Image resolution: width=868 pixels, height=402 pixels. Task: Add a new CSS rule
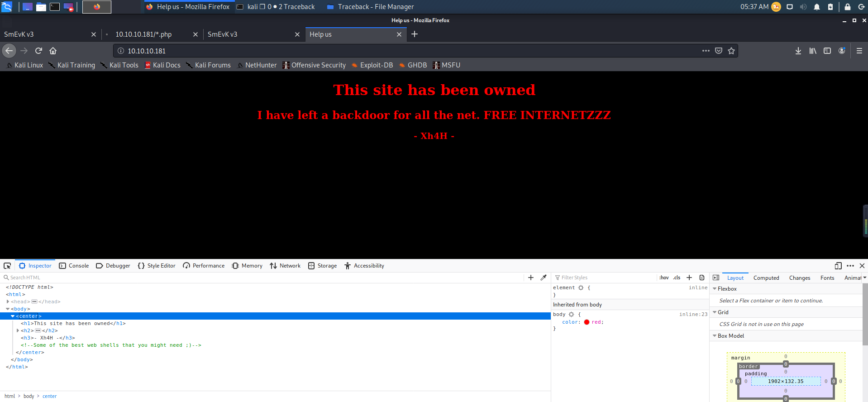[x=689, y=278]
